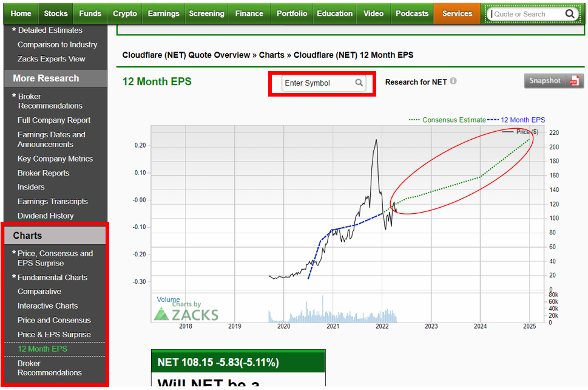
Task: Open Earnings Dates and Announcements link
Action: [52, 139]
